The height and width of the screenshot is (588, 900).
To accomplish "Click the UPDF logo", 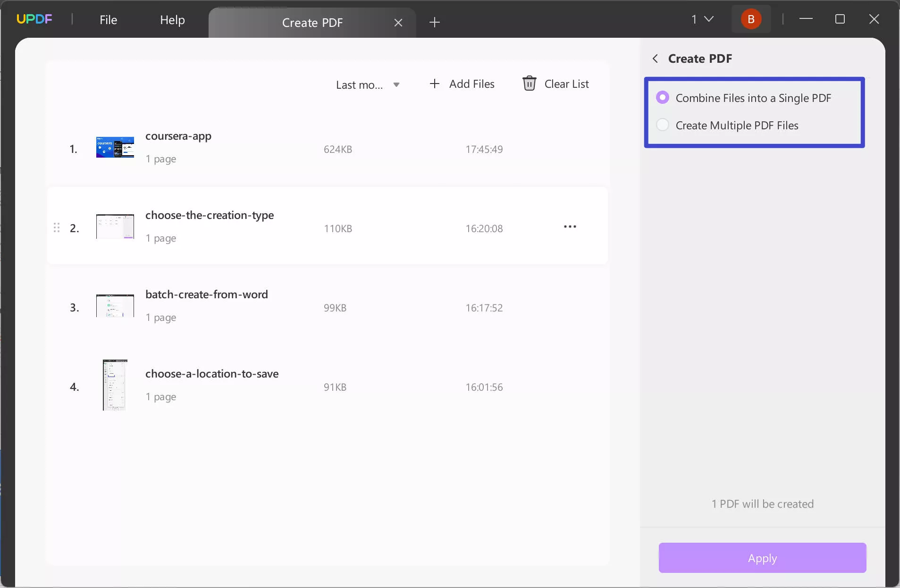I will 34,19.
